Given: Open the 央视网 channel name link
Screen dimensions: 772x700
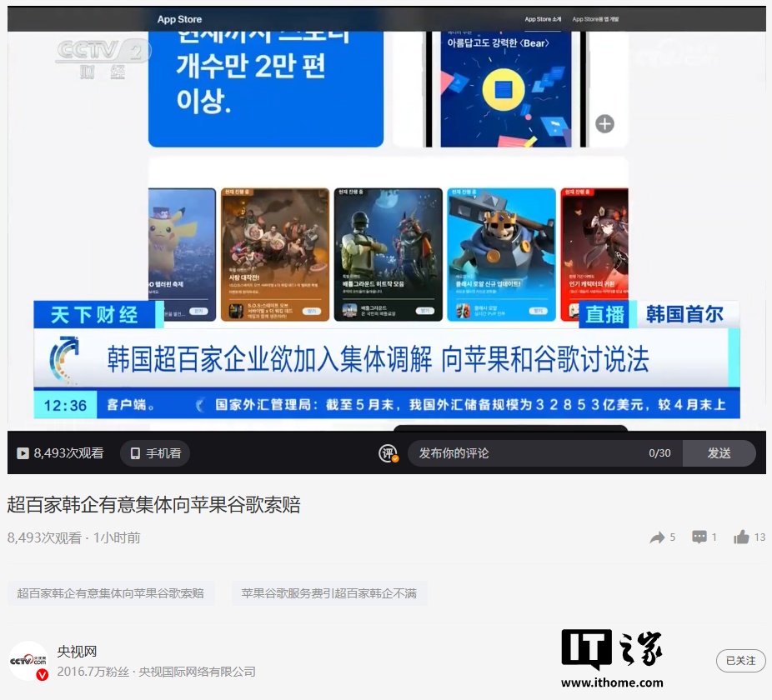Looking at the screenshot, I should 77,652.
